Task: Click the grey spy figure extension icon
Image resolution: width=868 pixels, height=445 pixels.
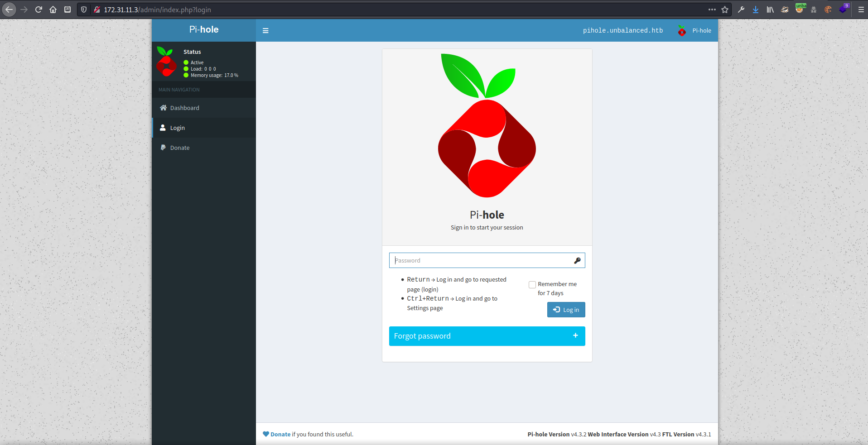Action: point(814,10)
